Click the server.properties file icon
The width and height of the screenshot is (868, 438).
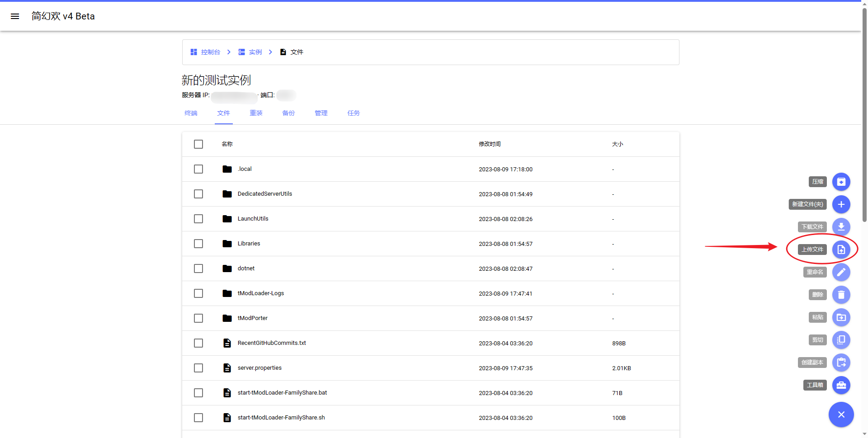click(x=227, y=368)
